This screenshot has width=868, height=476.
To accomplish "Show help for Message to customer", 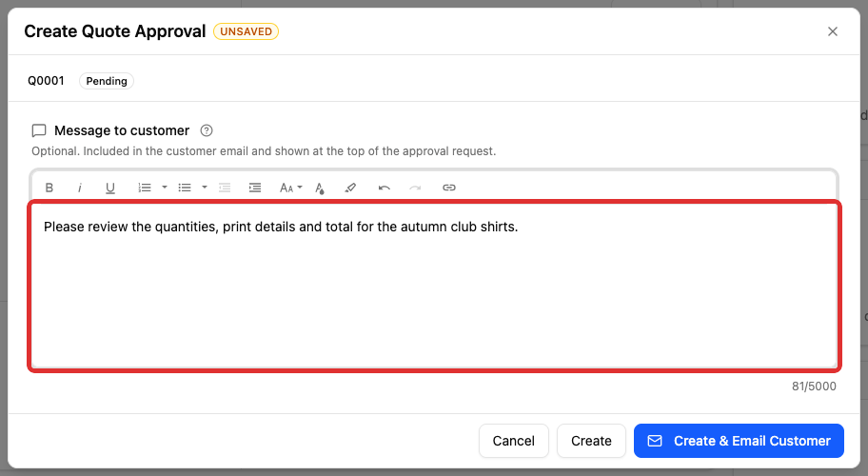I will 207,130.
